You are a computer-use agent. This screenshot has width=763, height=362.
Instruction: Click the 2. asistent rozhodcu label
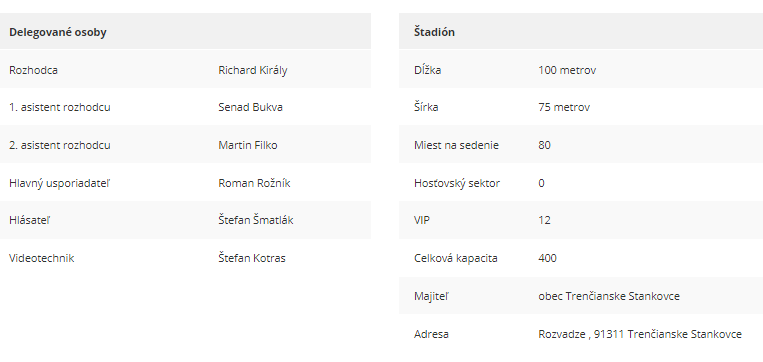click(59, 145)
